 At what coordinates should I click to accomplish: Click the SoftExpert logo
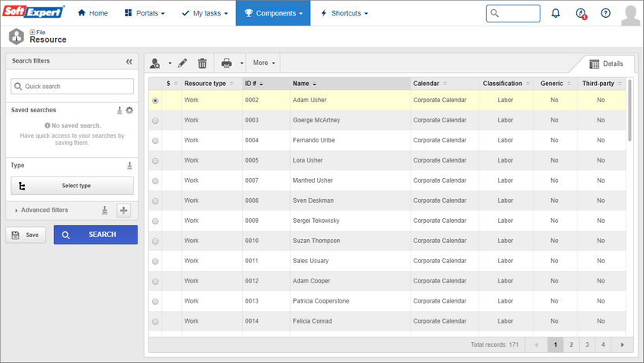[x=34, y=12]
